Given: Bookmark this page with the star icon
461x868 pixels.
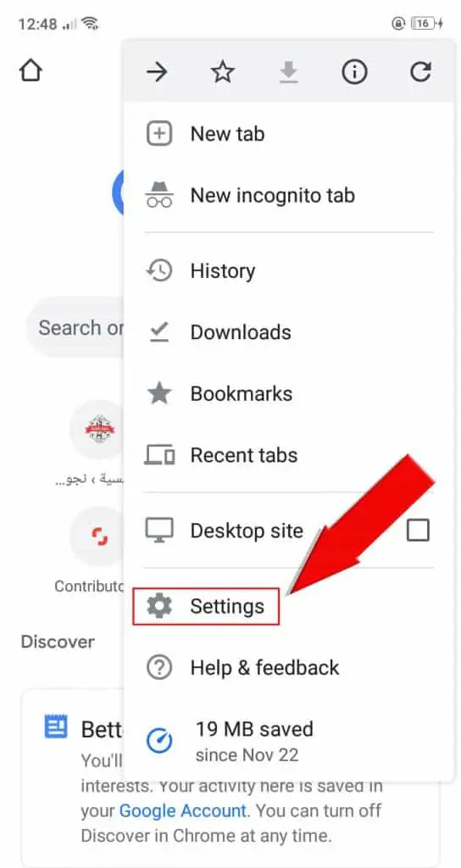Looking at the screenshot, I should point(223,72).
